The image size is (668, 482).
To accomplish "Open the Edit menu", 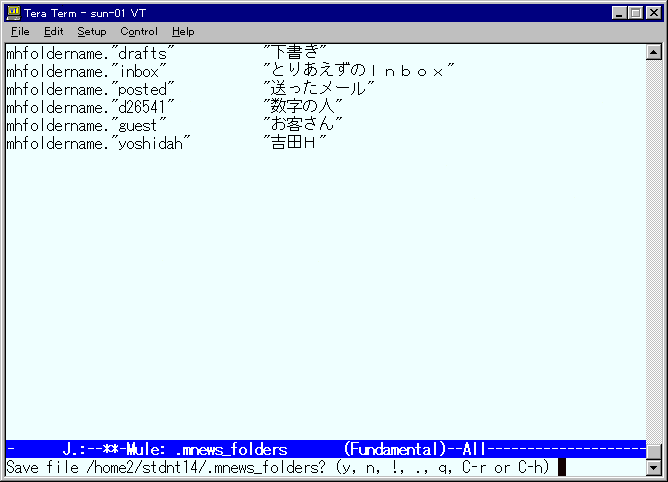I will click(x=53, y=32).
